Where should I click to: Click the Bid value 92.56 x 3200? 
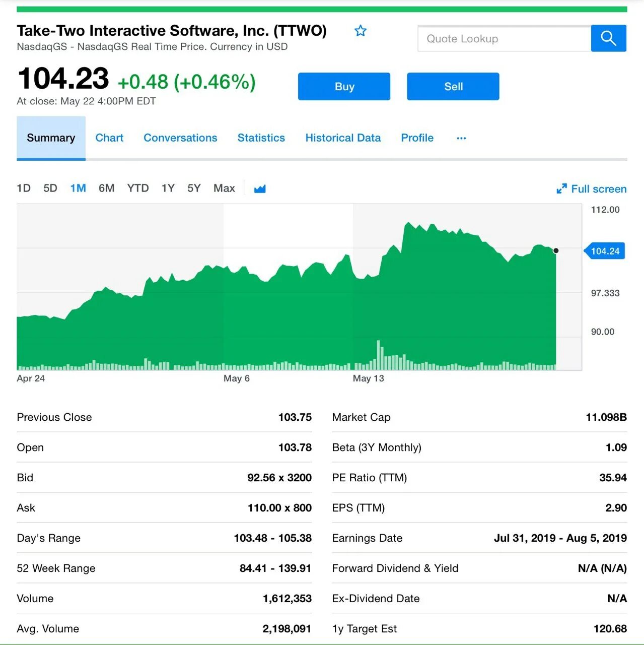click(279, 478)
